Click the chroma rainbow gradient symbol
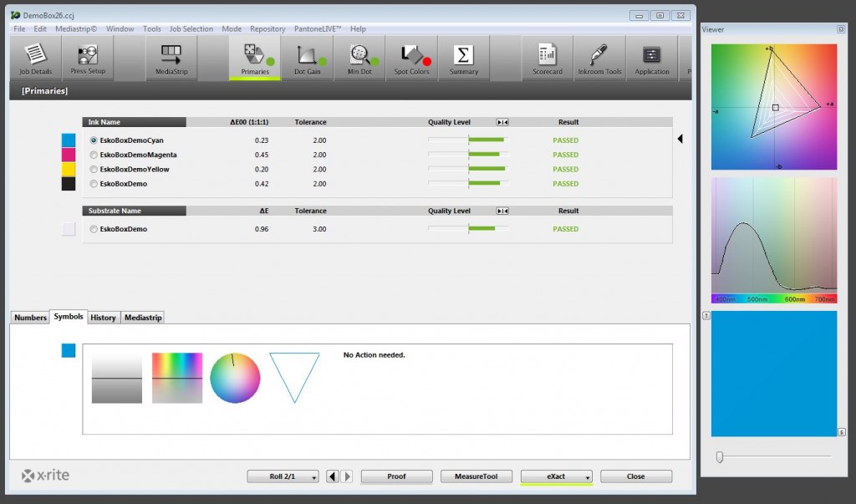 (177, 378)
